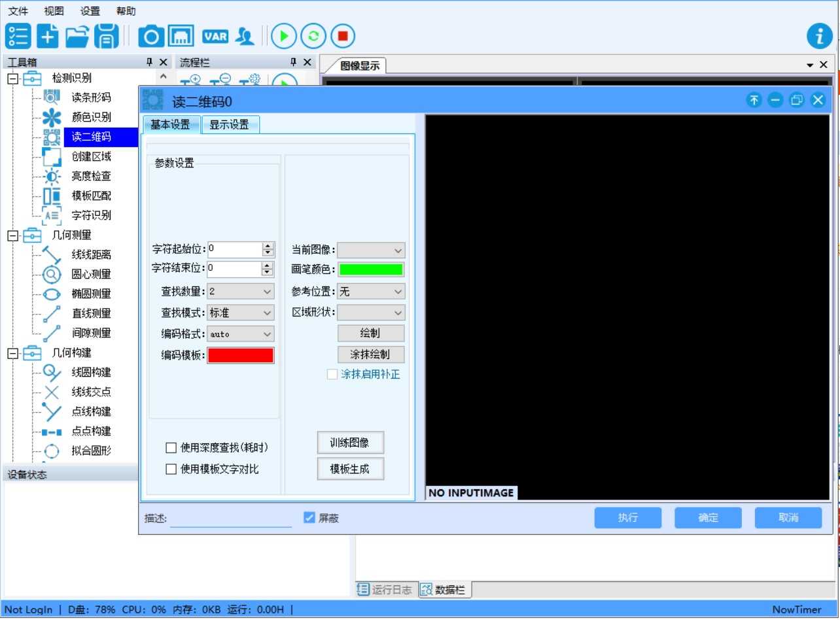Screen dimensions: 840x620
Task: Select 线圆构建 tool in toolbox
Action: point(91,372)
